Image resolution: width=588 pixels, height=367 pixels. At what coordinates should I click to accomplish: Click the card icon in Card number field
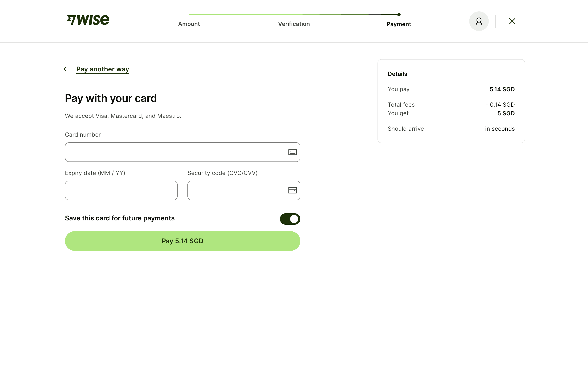tap(292, 152)
